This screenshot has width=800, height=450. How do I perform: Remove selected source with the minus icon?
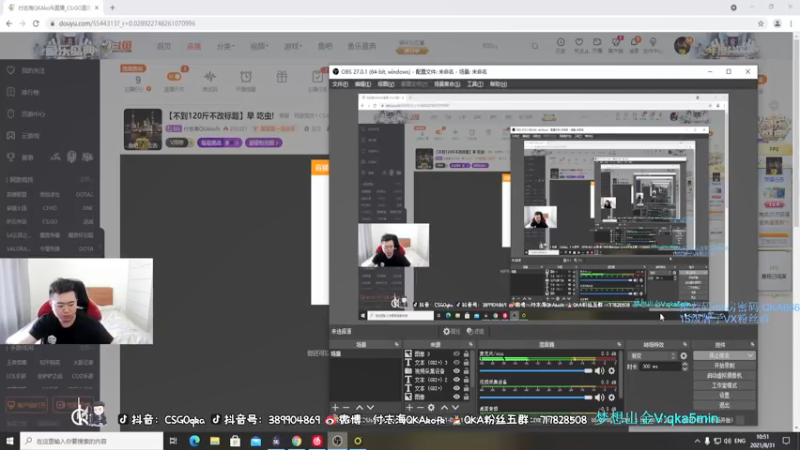pos(420,408)
